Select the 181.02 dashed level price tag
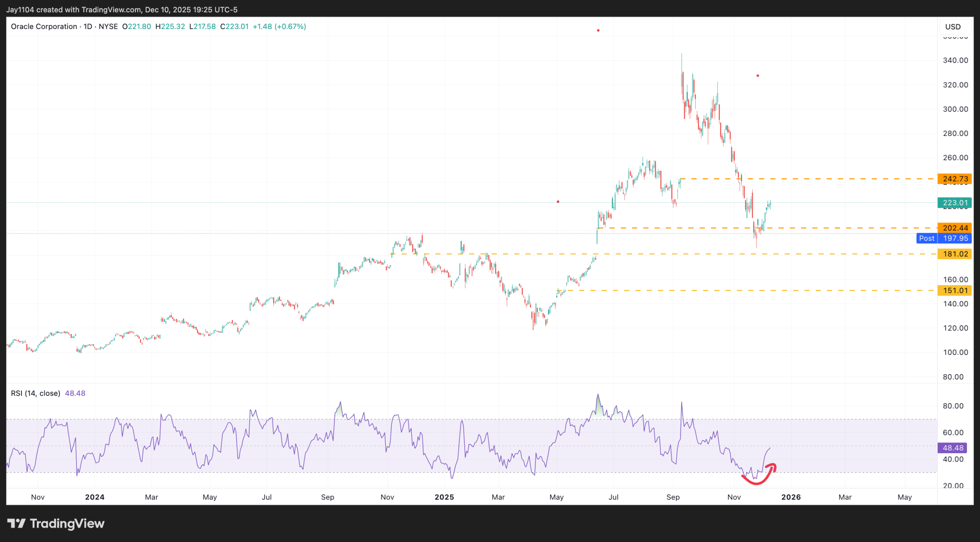The width and height of the screenshot is (980, 542). click(x=955, y=253)
